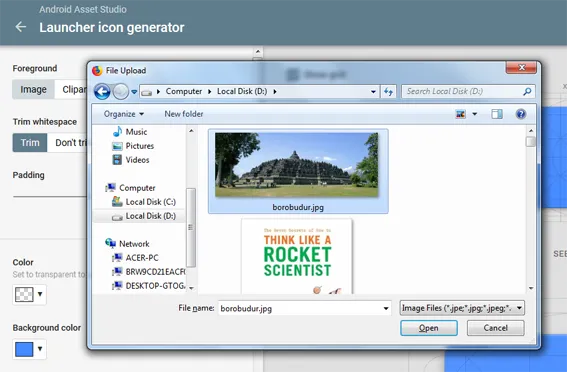
Task: Open help via question mark icon
Action: click(521, 114)
